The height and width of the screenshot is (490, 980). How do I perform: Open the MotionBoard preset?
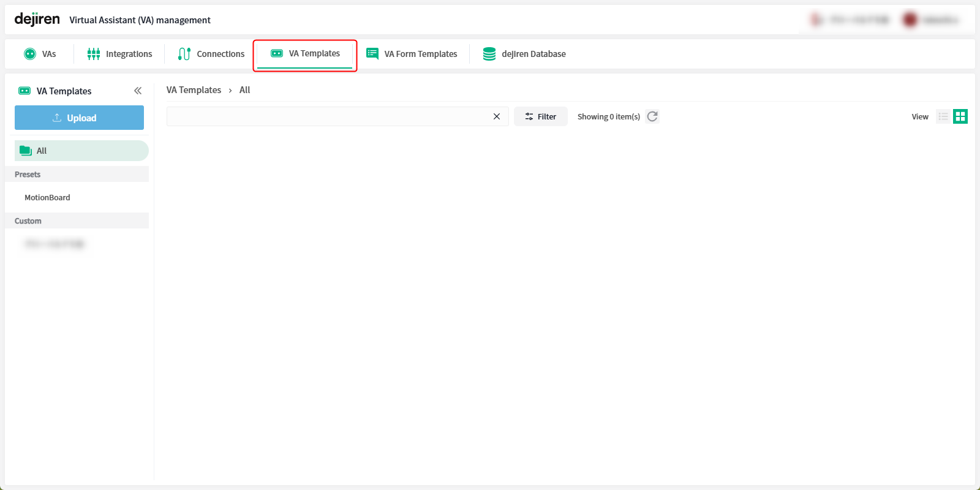47,197
